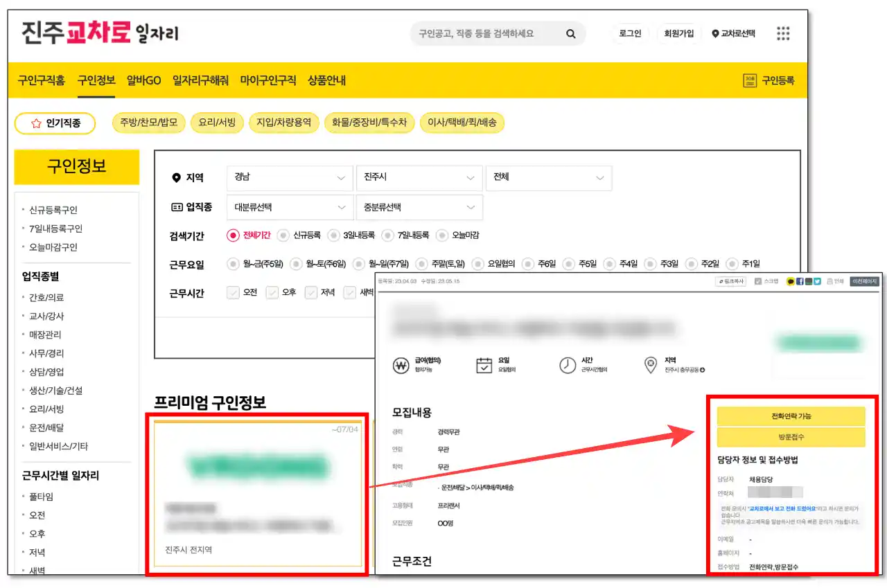
Task: Click the search magnifier icon
Action: tap(570, 33)
